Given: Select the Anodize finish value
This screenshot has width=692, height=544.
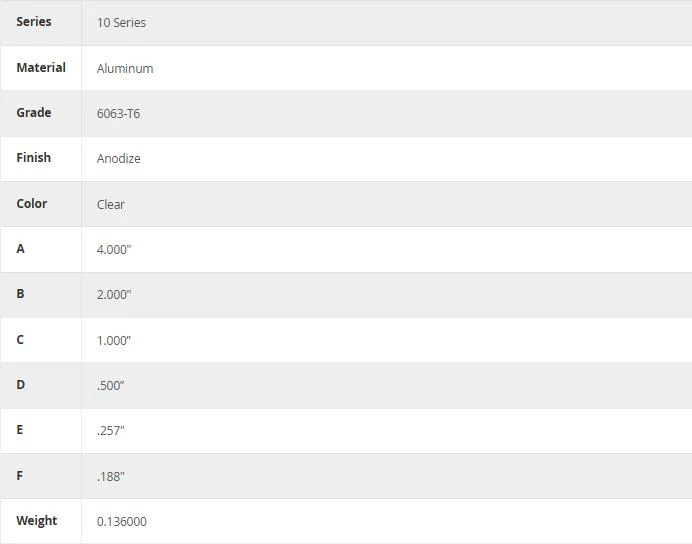Looking at the screenshot, I should click(119, 158).
